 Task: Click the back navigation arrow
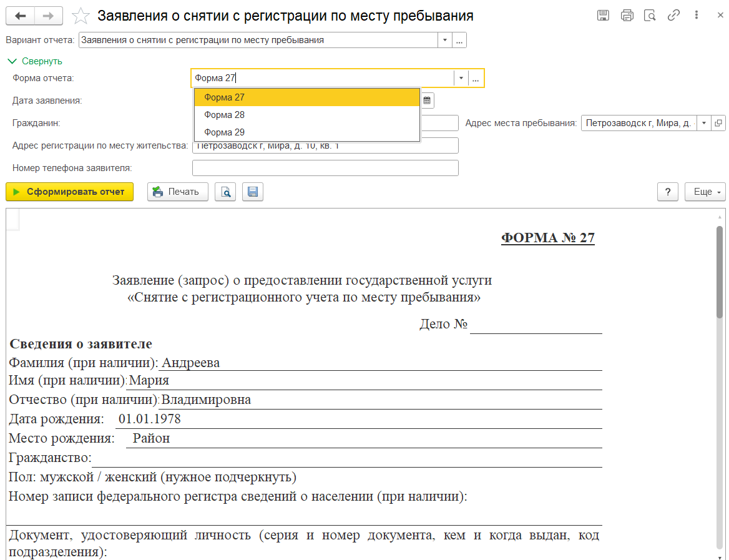point(20,16)
